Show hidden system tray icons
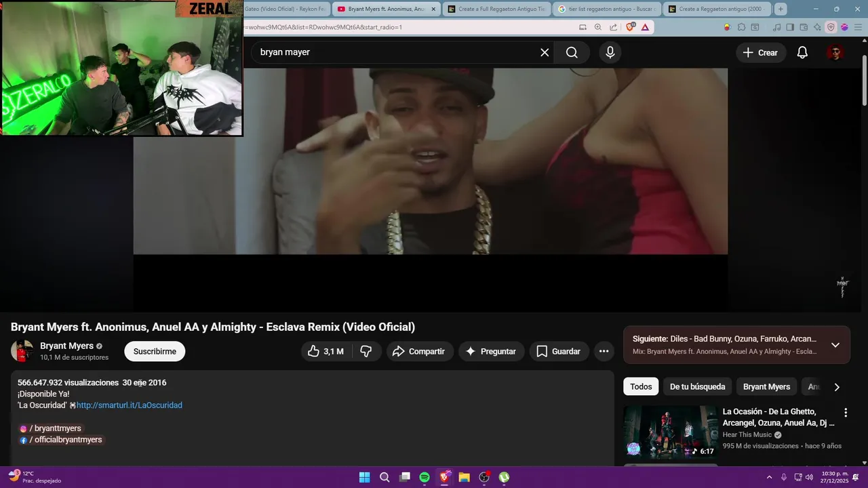The height and width of the screenshot is (488, 868). tap(769, 477)
